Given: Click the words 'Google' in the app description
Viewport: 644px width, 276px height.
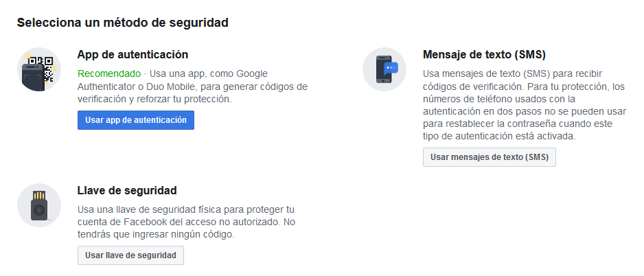Looking at the screenshot, I should pyautogui.click(x=251, y=73).
